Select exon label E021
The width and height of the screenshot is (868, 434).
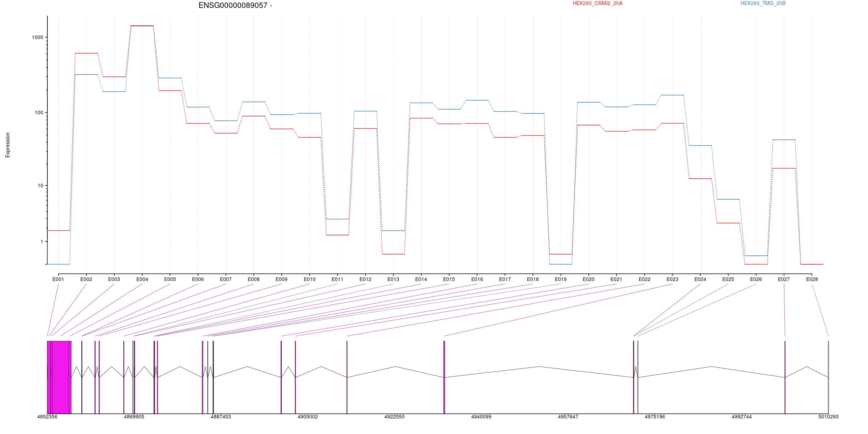click(x=616, y=279)
